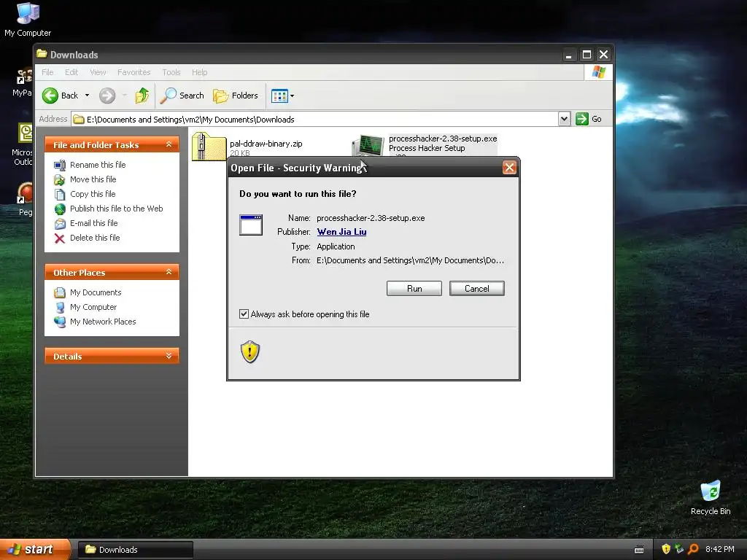Uncheck Always ask before opening this file

[x=244, y=314]
